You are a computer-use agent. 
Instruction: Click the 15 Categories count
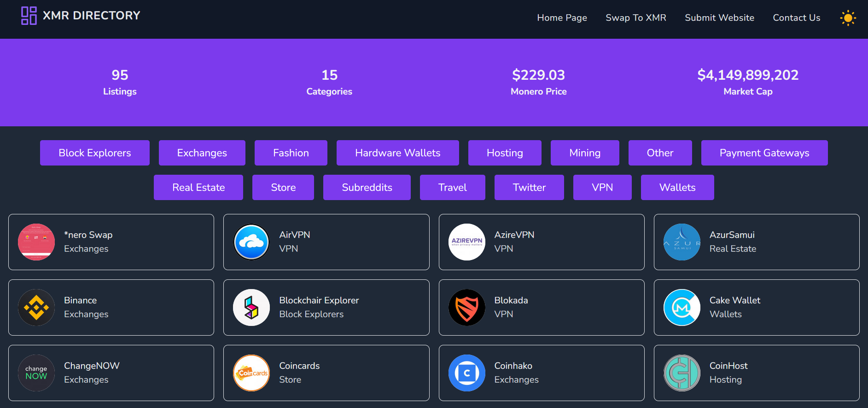coord(329,75)
